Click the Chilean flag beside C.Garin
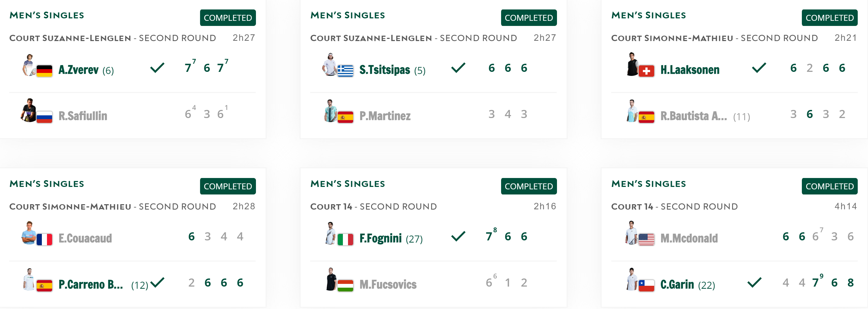The image size is (868, 309). pyautogui.click(x=646, y=286)
